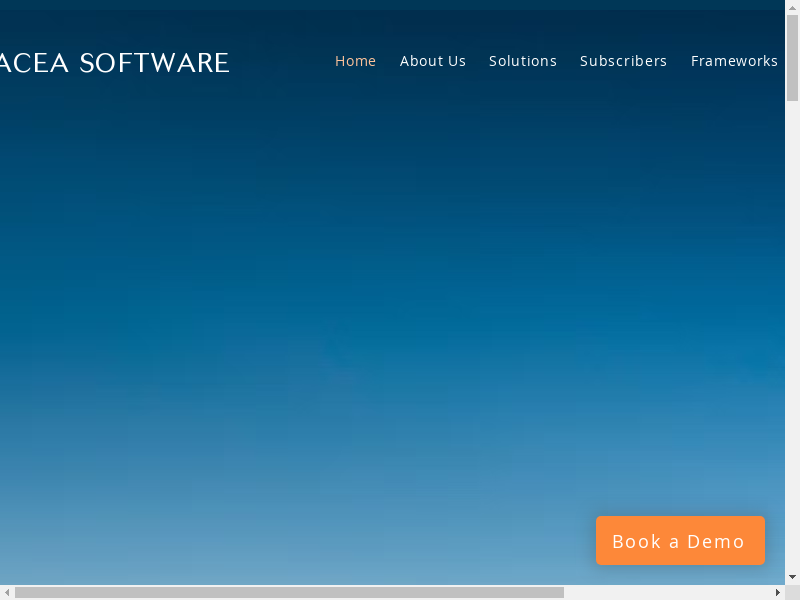Click the horizontal scrollbar thumb
Viewport: 800px width, 600px height.
tap(289, 592)
